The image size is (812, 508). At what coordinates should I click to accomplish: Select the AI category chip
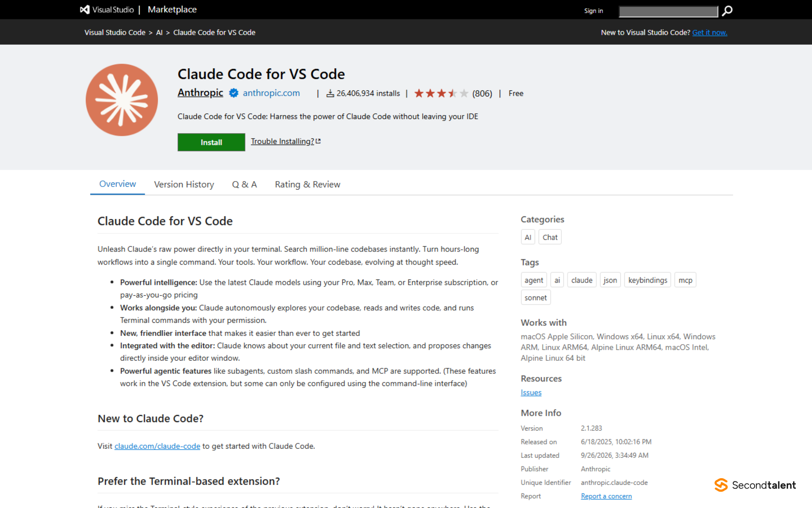tap(528, 237)
